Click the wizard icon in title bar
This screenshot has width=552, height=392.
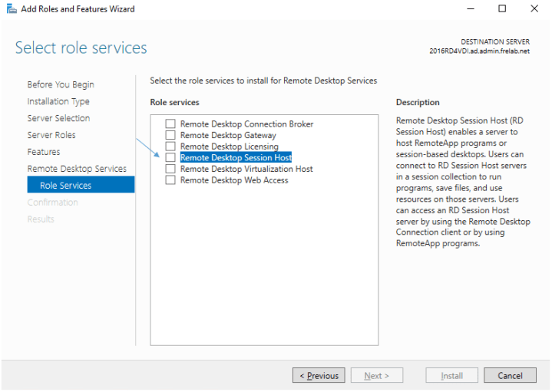tap(12, 8)
